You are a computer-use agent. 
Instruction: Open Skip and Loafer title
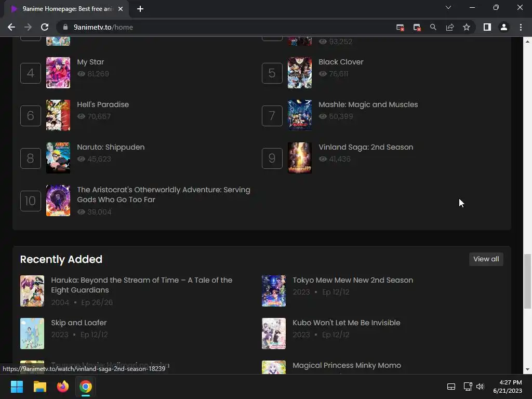click(79, 323)
